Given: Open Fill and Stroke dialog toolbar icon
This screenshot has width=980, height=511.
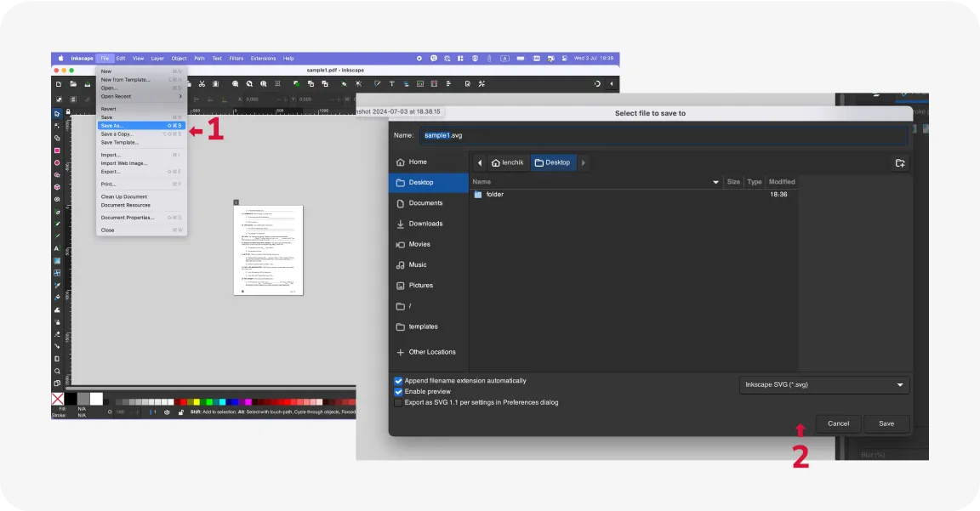Looking at the screenshot, I should pyautogui.click(x=378, y=83).
